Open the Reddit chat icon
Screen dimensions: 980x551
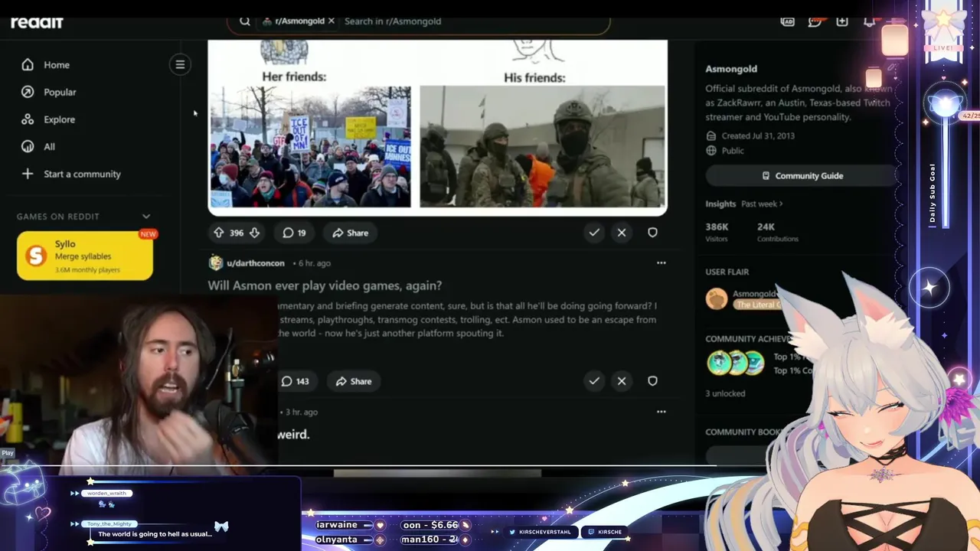tap(815, 21)
